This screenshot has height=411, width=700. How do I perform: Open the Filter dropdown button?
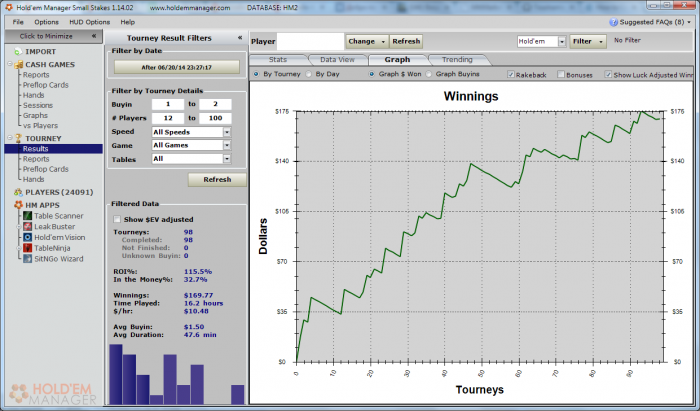(588, 42)
